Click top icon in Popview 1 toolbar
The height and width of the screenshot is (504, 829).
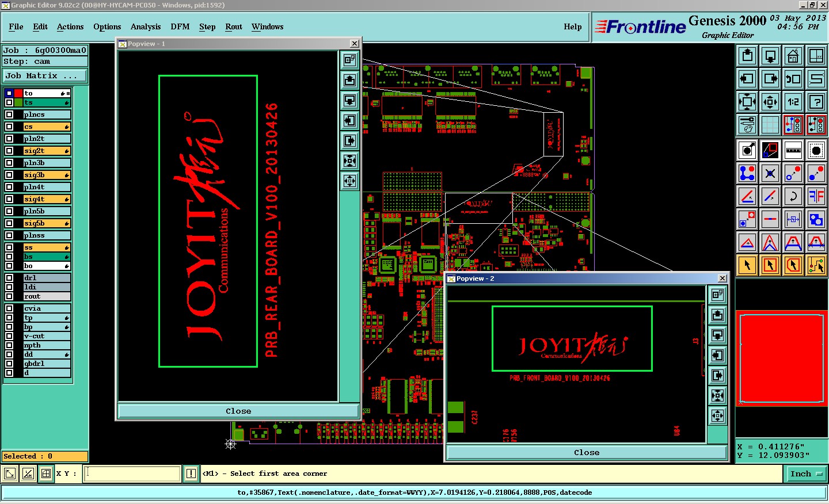(349, 60)
